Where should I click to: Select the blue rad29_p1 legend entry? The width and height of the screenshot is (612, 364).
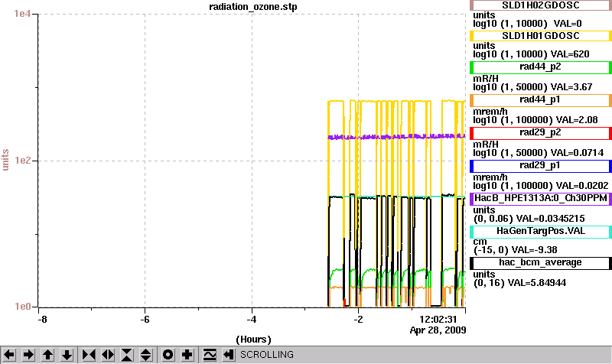541,165
